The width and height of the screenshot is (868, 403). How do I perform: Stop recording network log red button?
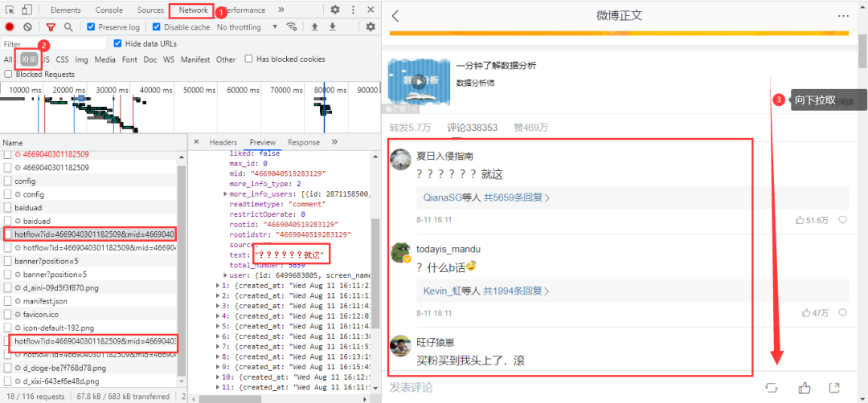pos(10,26)
